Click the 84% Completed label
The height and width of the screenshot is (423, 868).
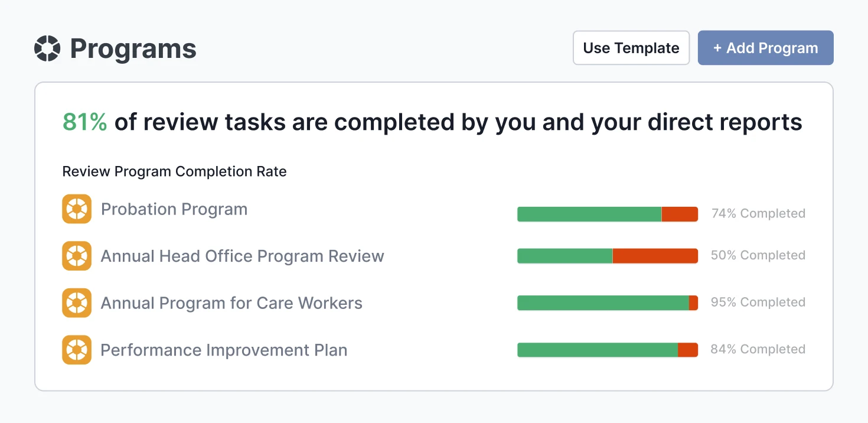758,349
